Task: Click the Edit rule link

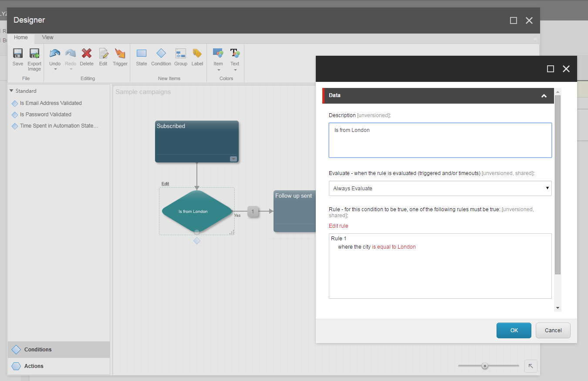Action: [x=338, y=226]
